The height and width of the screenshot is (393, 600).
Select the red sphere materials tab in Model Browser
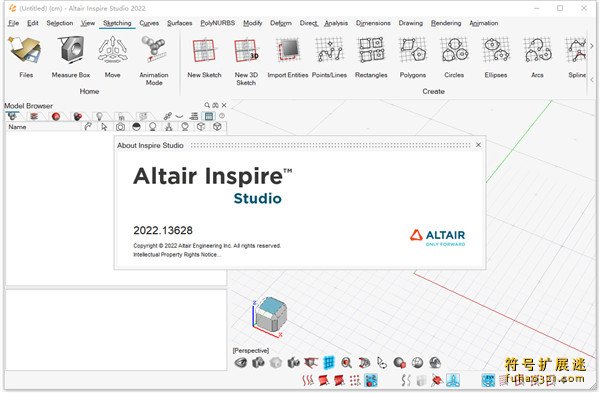tap(56, 116)
